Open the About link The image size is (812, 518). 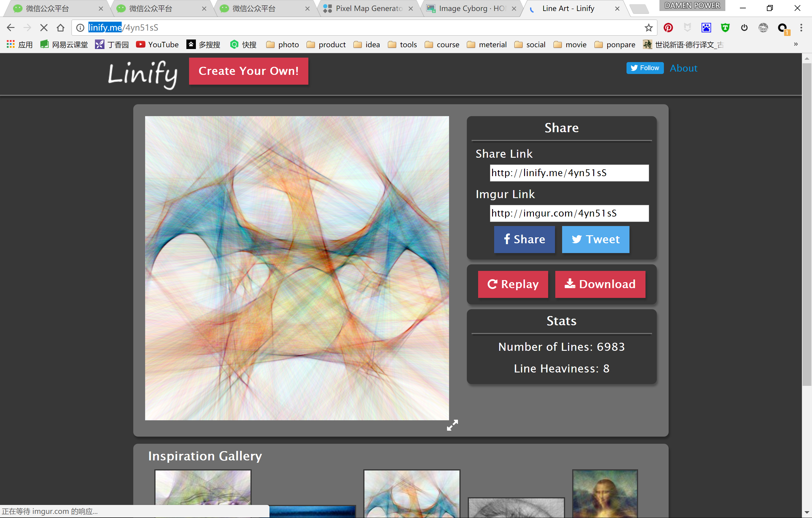click(683, 68)
